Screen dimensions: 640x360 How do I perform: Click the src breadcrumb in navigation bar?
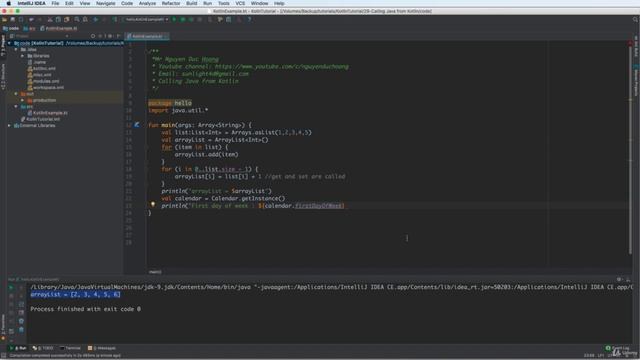point(29,29)
